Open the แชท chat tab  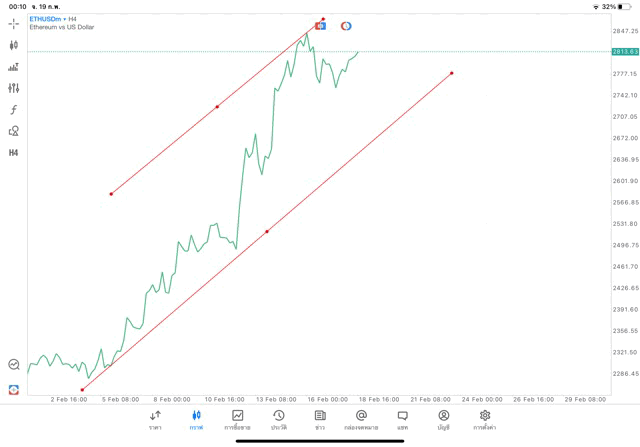[x=402, y=419]
